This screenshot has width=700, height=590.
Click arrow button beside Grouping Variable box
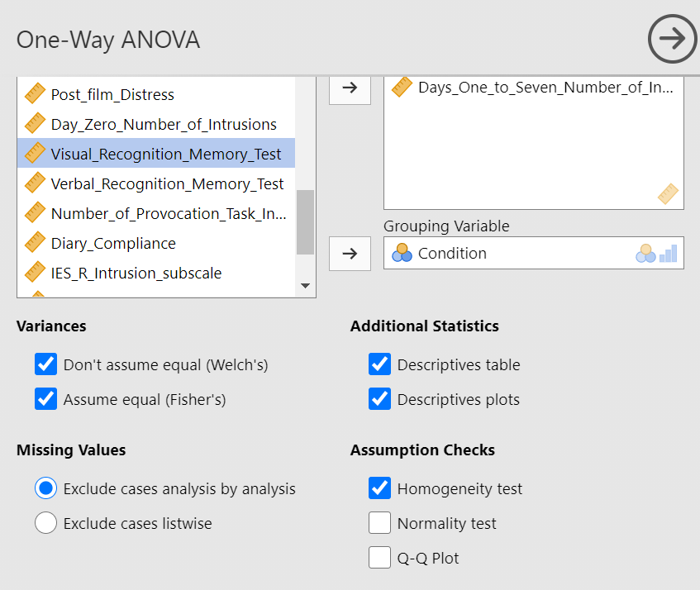pyautogui.click(x=350, y=254)
